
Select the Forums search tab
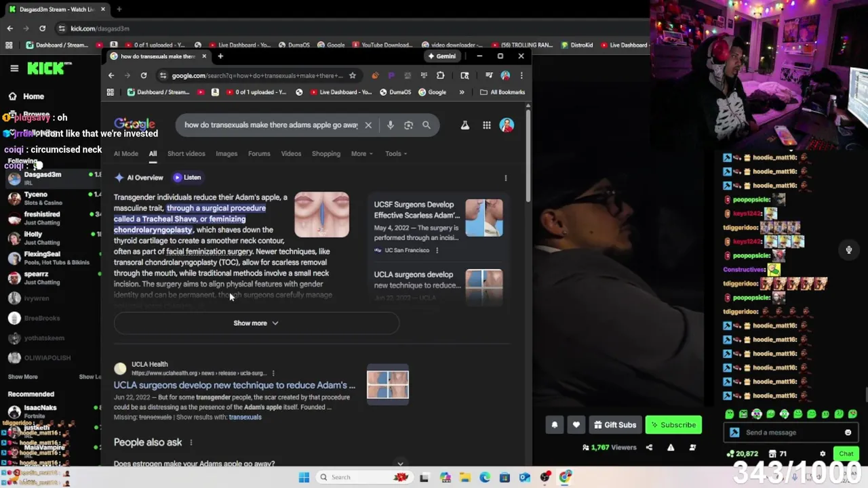[x=259, y=154]
